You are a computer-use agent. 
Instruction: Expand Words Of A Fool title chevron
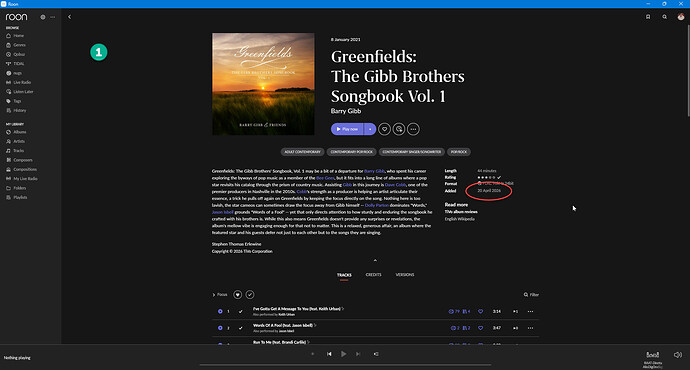click(315, 326)
